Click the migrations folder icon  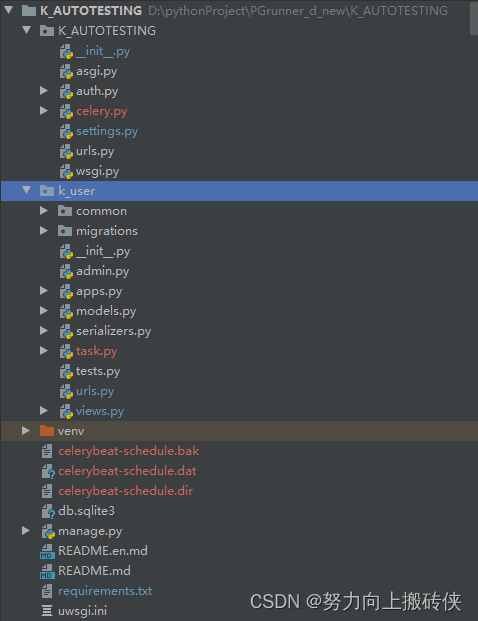65,230
